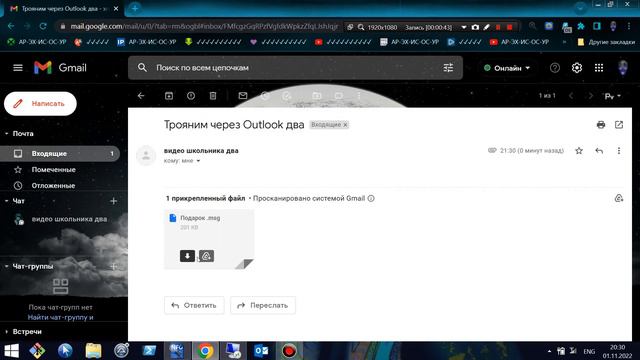Click the Ответить button
The width and height of the screenshot is (640, 360).
click(194, 305)
